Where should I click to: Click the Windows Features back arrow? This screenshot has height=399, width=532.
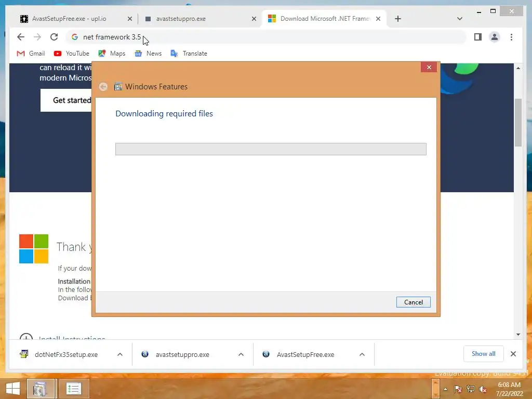pyautogui.click(x=103, y=87)
